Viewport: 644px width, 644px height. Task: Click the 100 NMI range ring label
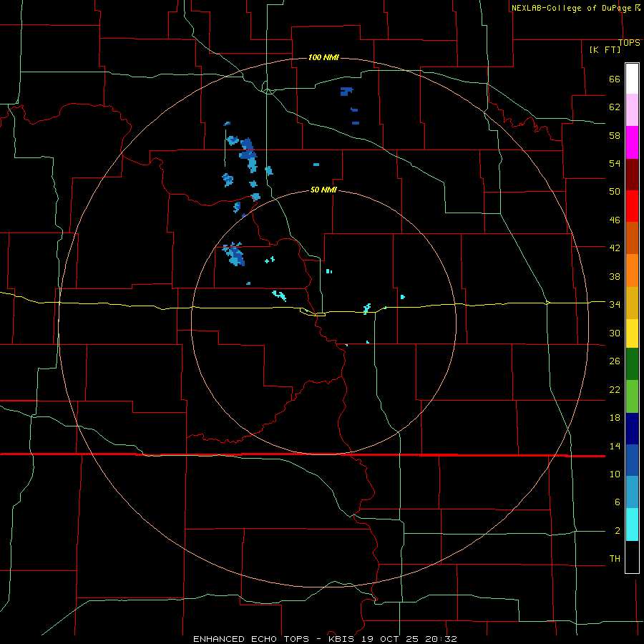(323, 57)
